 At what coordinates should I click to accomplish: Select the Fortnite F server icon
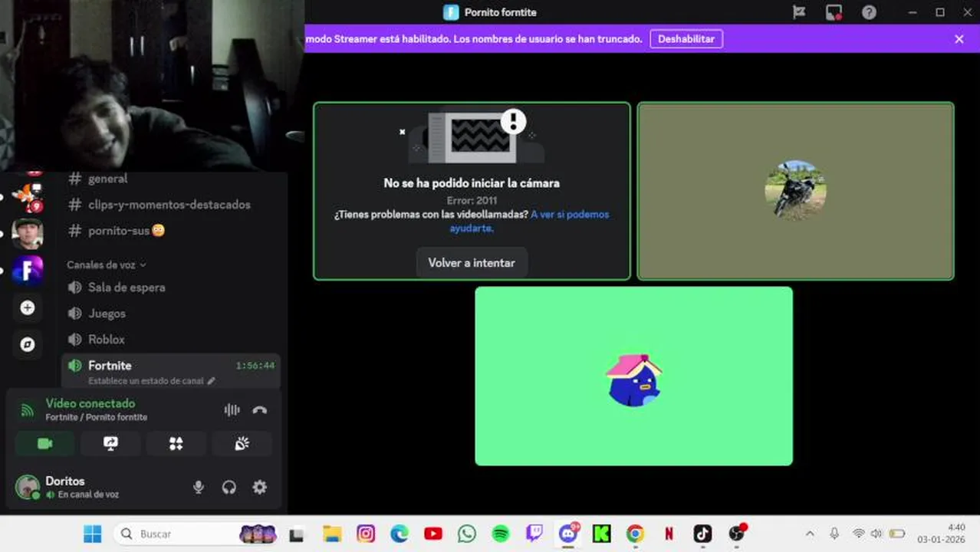tap(28, 270)
